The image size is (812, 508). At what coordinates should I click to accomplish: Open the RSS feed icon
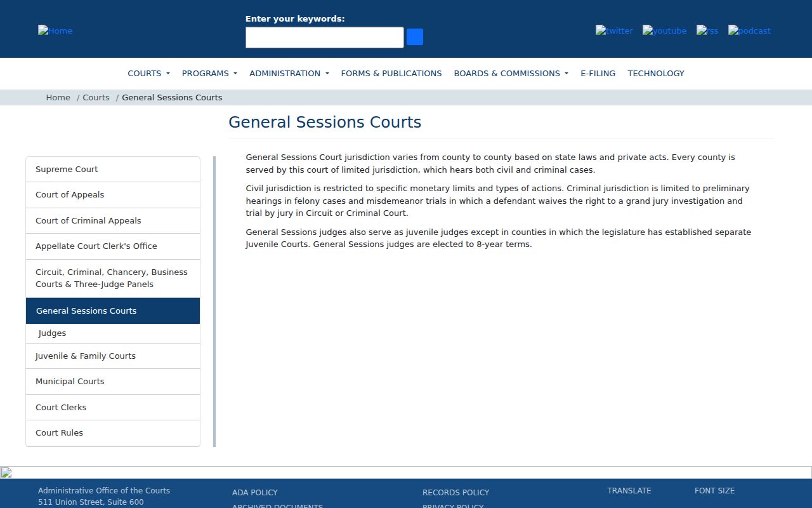pyautogui.click(x=707, y=30)
